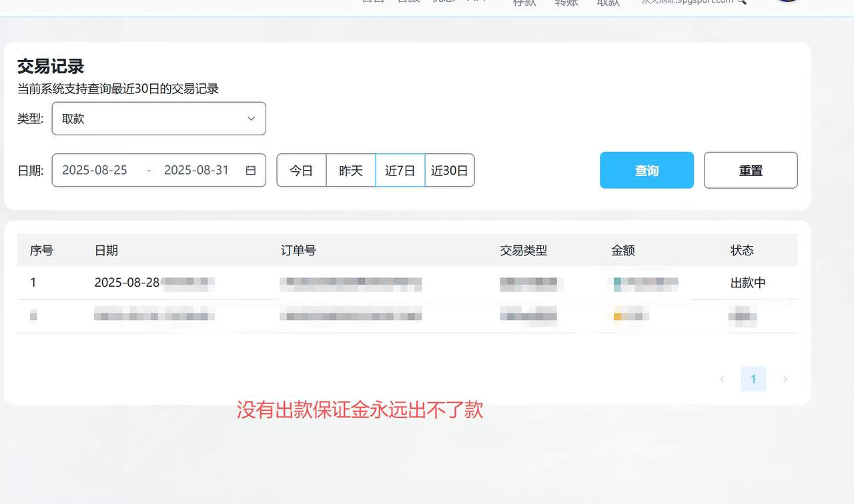Click the start date 2025-08-25 field
This screenshot has height=504, width=854.
pyautogui.click(x=95, y=171)
